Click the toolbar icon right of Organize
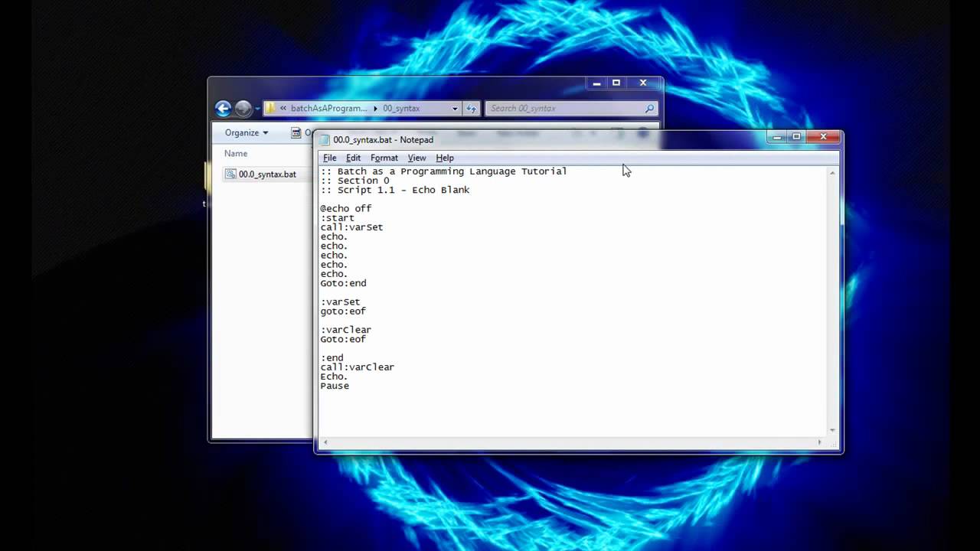This screenshot has height=551, width=980. coord(297,132)
